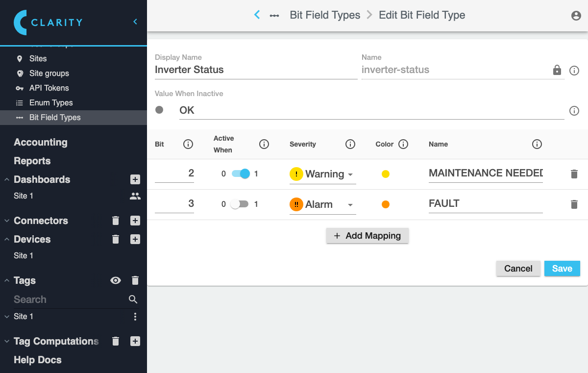Image resolution: width=588 pixels, height=373 pixels.
Task: Click the Add Mapping button
Action: (367, 236)
